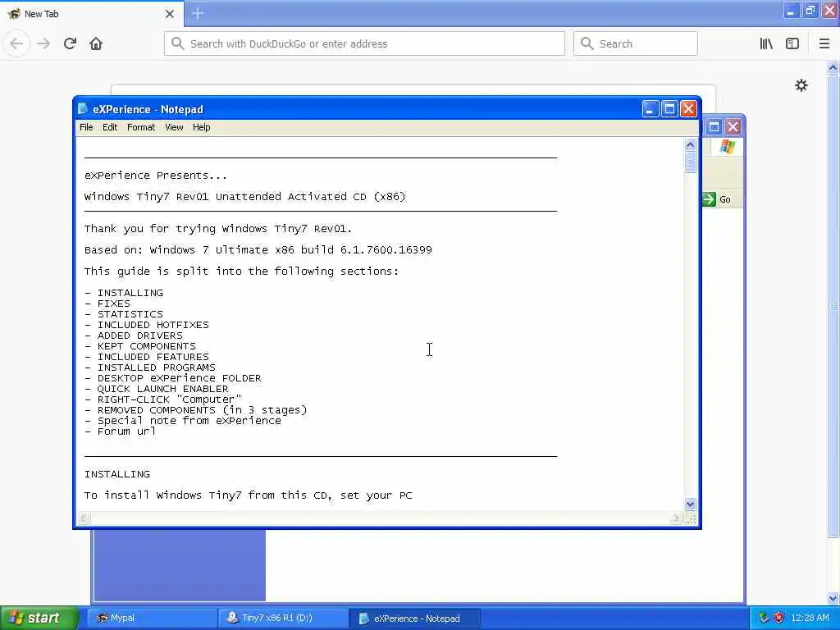Close the New Tab tab
The image size is (840, 630).
pos(169,14)
